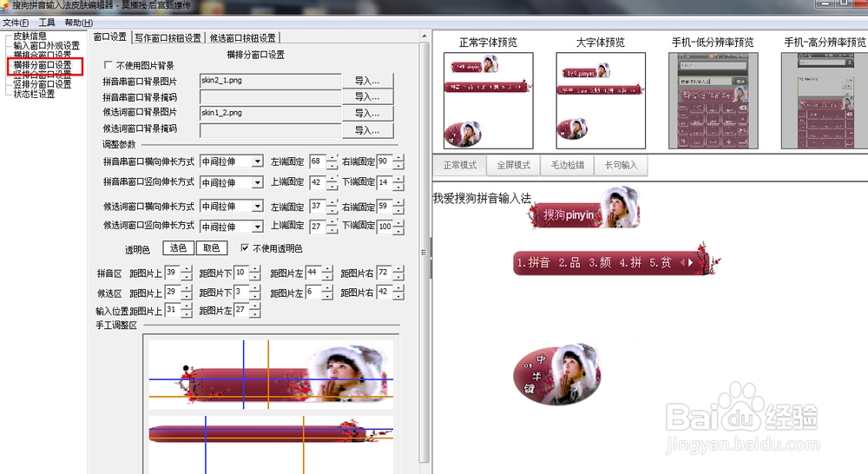Viewport: 868px width, 474px height.
Task: Adjust stepper for 输入位置 距图片上 value 31
Action: pyautogui.click(x=187, y=310)
